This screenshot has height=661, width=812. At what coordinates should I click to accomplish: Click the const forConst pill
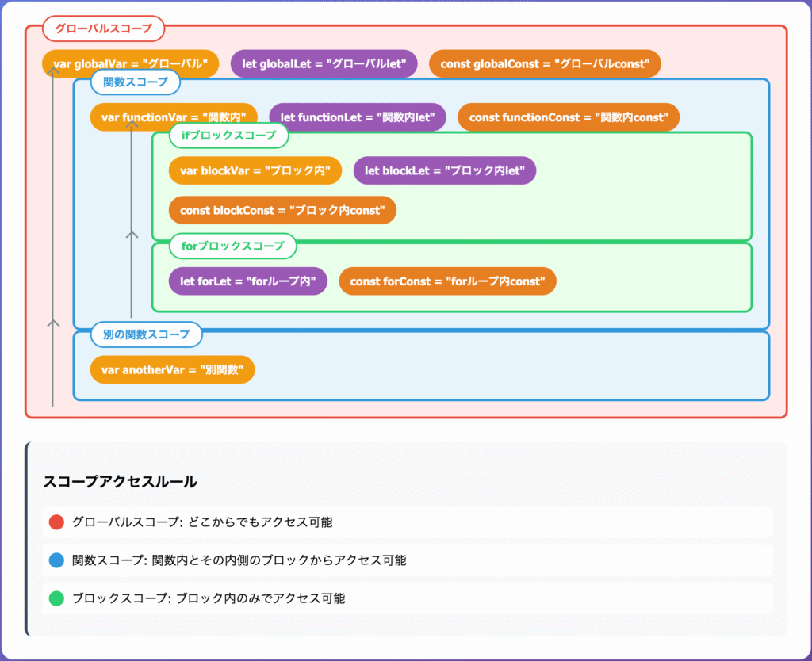click(x=447, y=281)
